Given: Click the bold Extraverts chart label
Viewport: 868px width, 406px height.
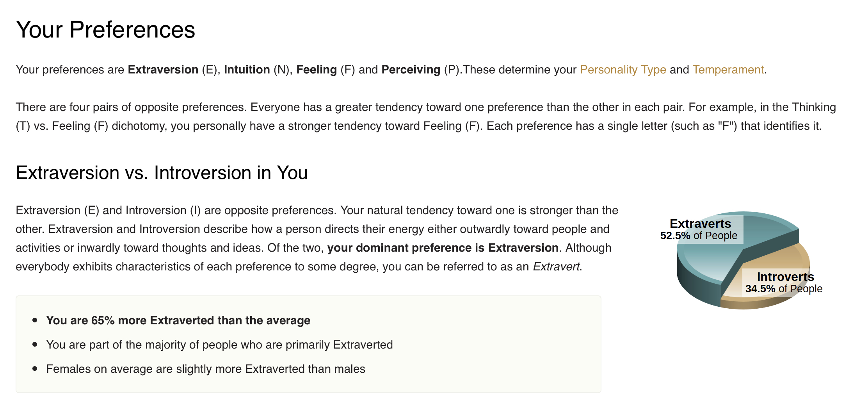Looking at the screenshot, I should point(700,224).
